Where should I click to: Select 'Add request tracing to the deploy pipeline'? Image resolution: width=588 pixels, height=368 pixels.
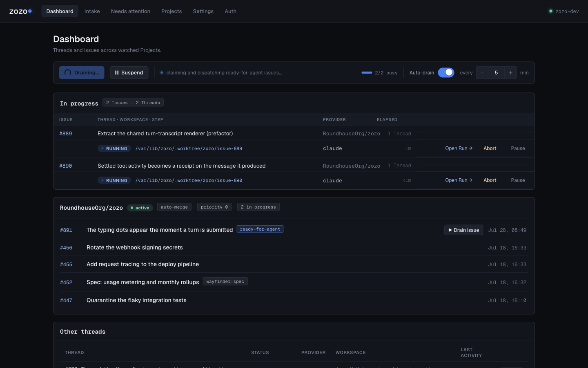point(143,264)
